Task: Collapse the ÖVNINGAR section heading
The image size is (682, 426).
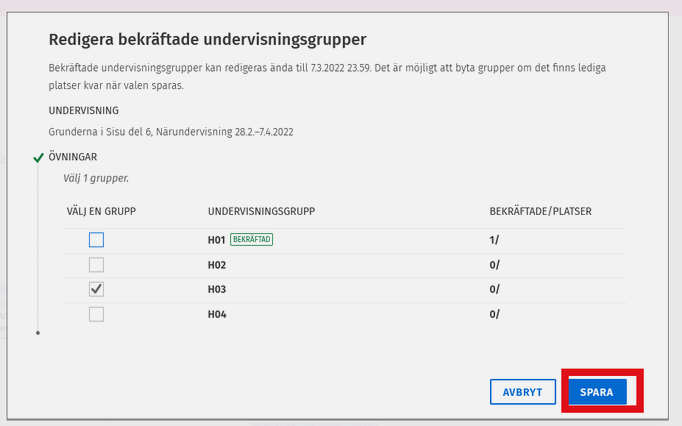Action: [x=73, y=158]
